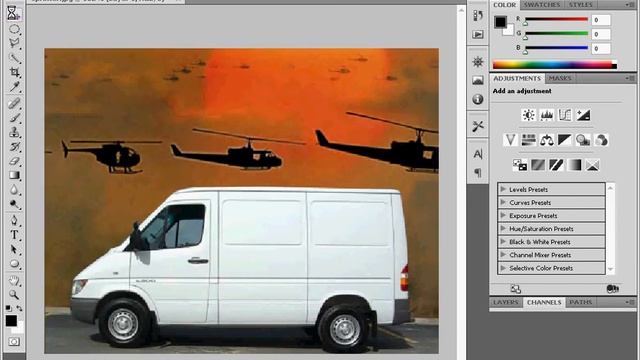The height and width of the screenshot is (360, 640).
Task: Select the Eyedropper tool
Action: tap(14, 87)
